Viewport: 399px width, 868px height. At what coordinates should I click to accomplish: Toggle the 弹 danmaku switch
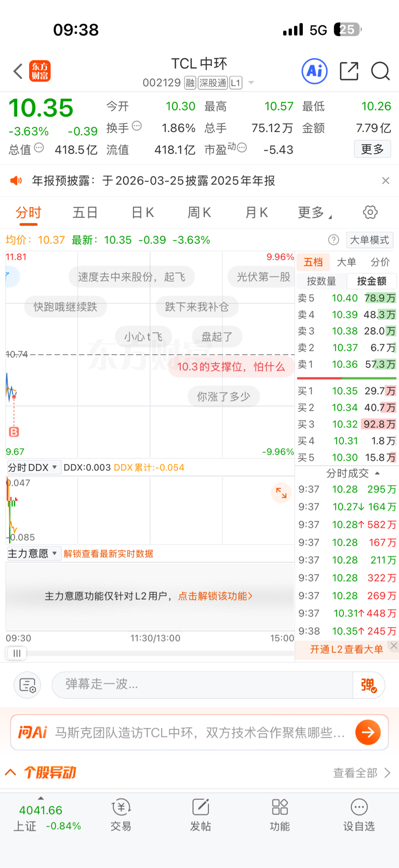pos(369,685)
